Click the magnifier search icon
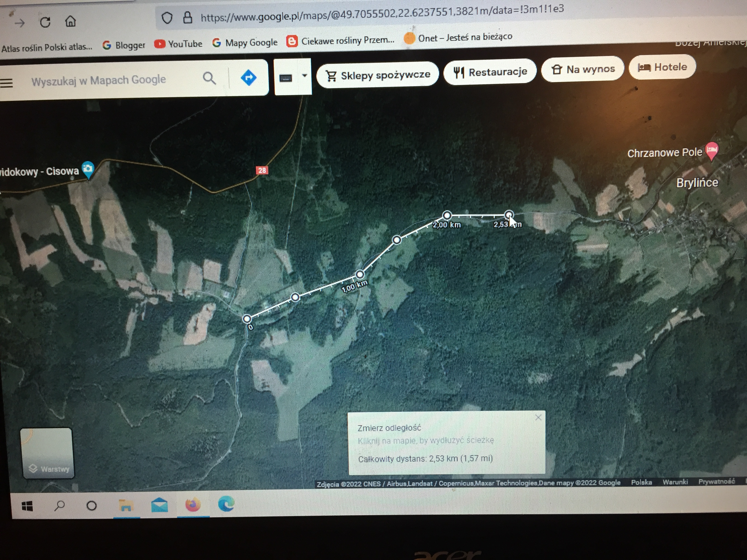The image size is (747, 560). 209,78
